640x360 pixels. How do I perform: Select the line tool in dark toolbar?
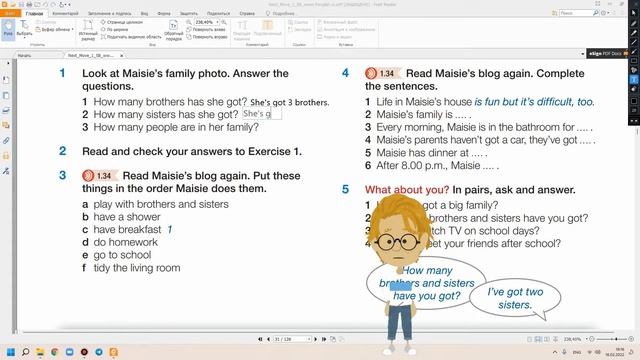(633, 42)
